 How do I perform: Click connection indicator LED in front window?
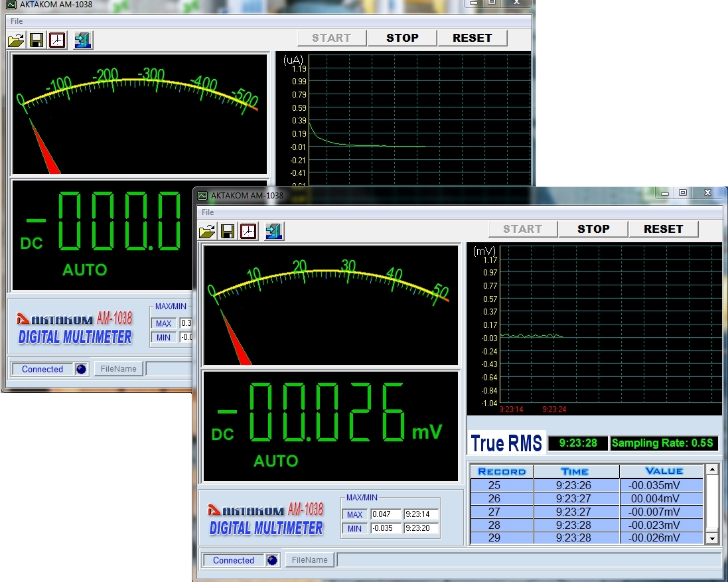272,560
